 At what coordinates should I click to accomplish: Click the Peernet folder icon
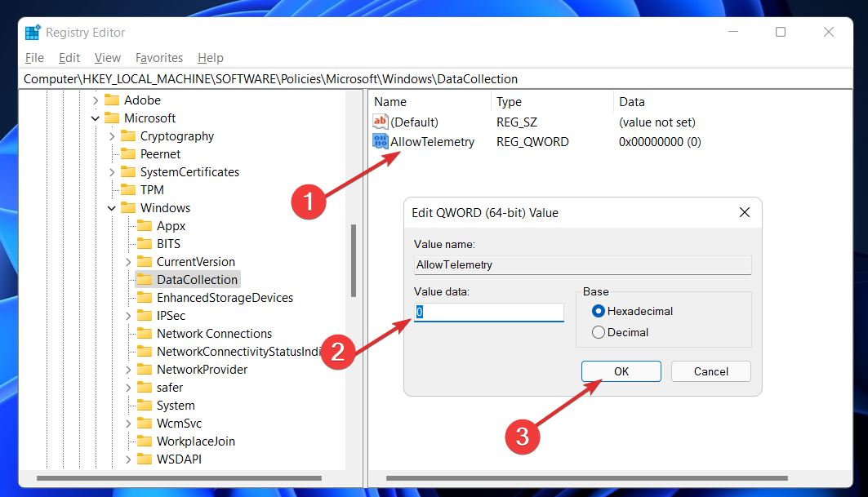click(128, 154)
